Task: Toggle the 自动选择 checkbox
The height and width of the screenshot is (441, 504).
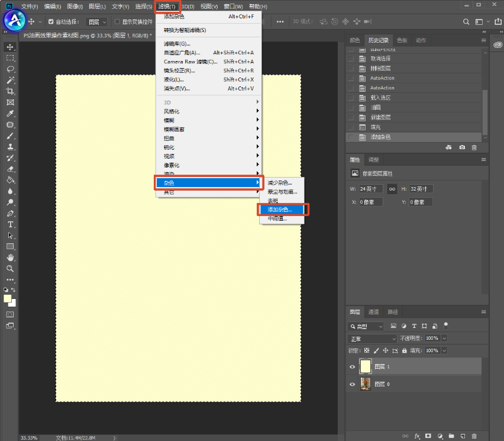Action: (51, 21)
